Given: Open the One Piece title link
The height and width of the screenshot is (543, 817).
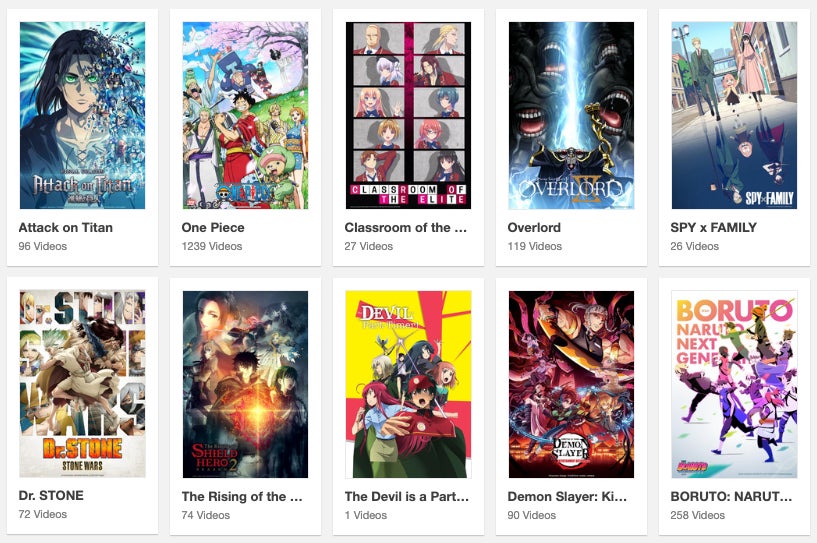Looking at the screenshot, I should tap(213, 228).
